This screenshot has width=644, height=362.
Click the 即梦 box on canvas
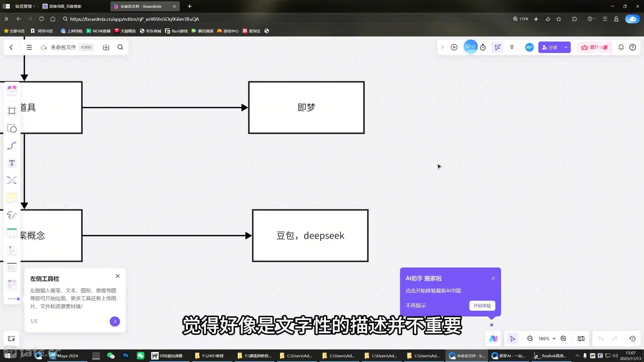coord(306,108)
